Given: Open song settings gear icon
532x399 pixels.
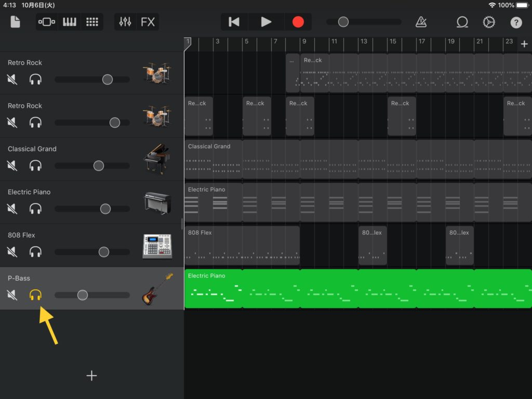Looking at the screenshot, I should point(489,22).
